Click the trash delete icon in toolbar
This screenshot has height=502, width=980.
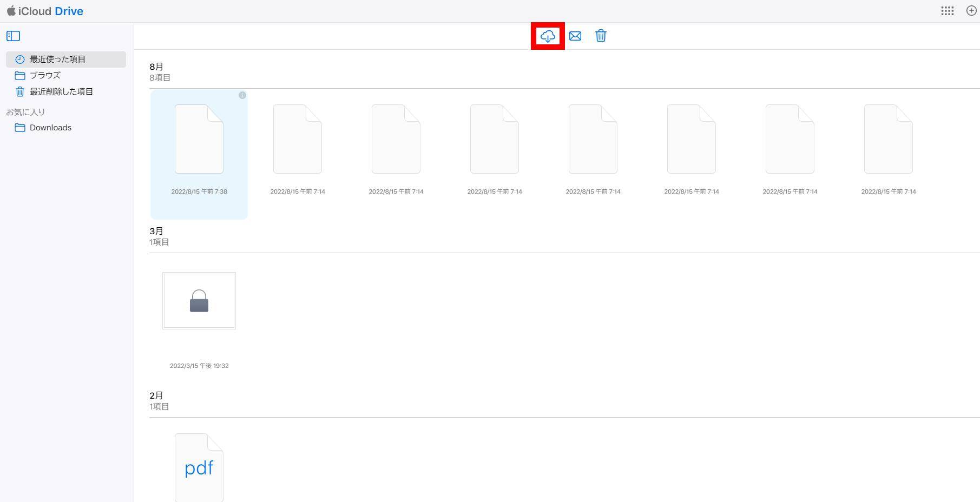(x=601, y=36)
